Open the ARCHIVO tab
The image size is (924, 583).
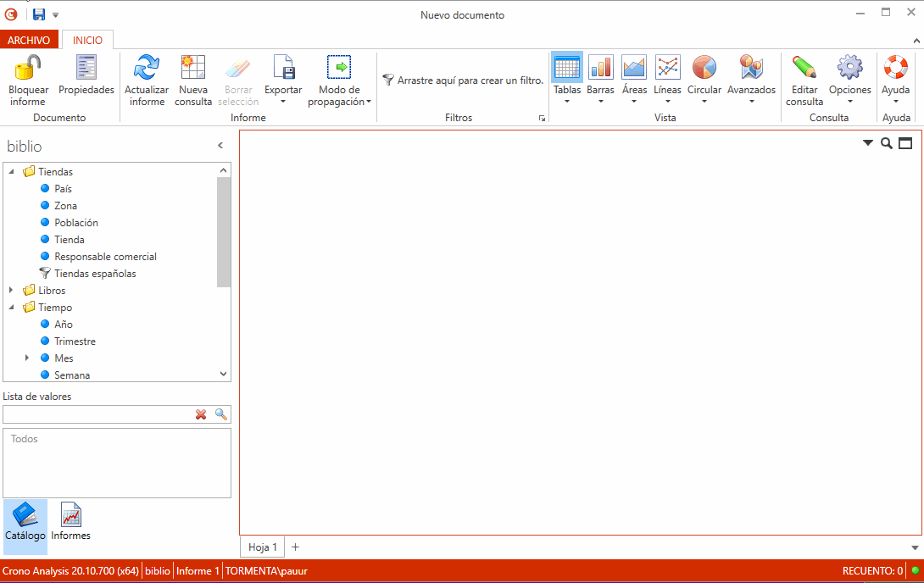click(29, 40)
